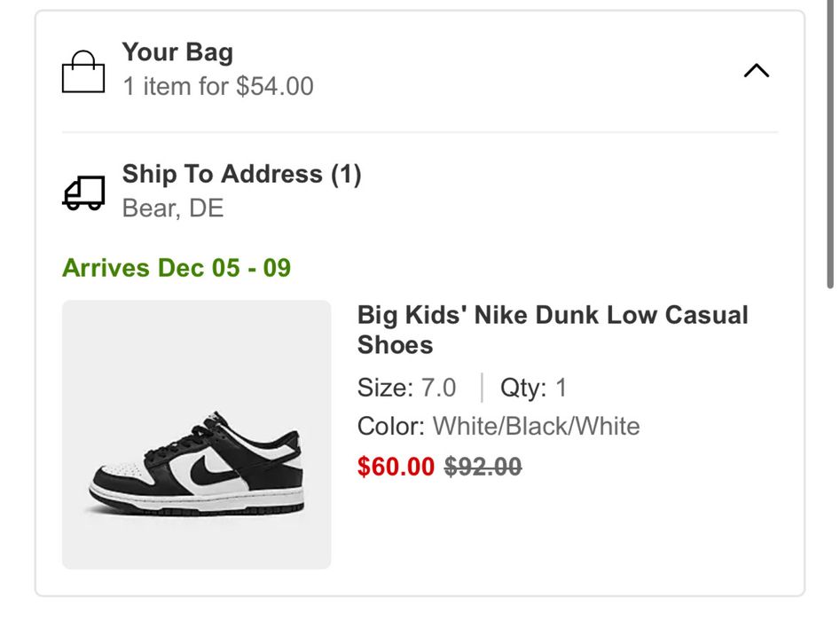Click the Size label

(x=385, y=388)
